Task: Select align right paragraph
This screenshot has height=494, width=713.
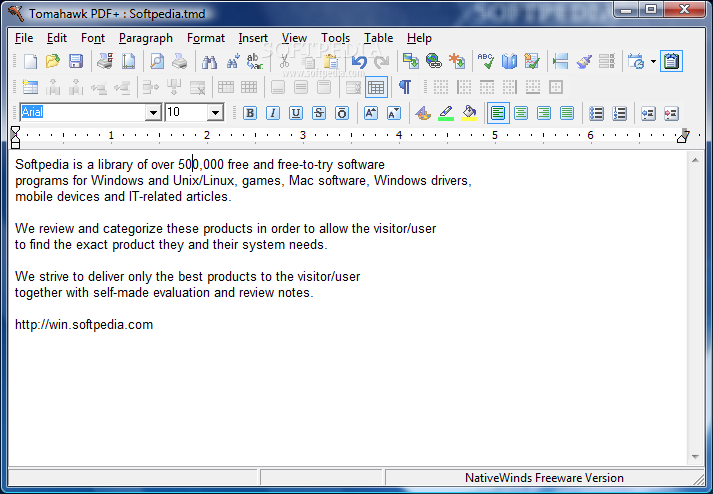Action: 544,113
